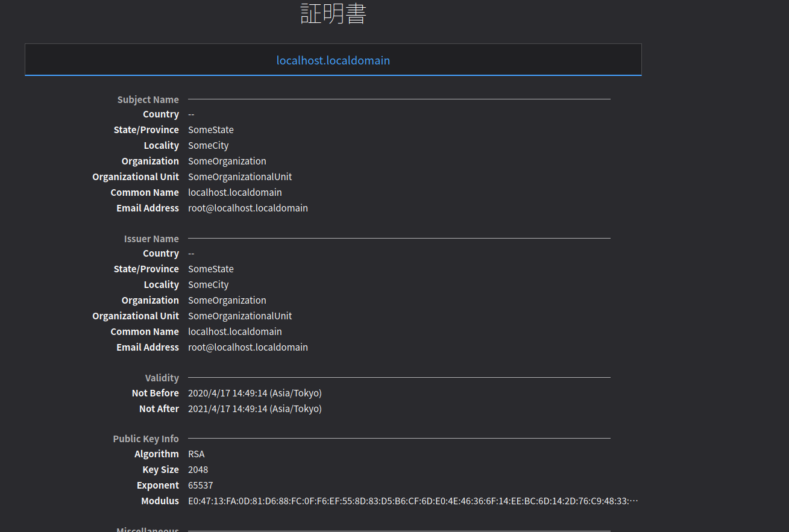Click the Subject Name section header
The image size is (789, 532).
click(148, 99)
